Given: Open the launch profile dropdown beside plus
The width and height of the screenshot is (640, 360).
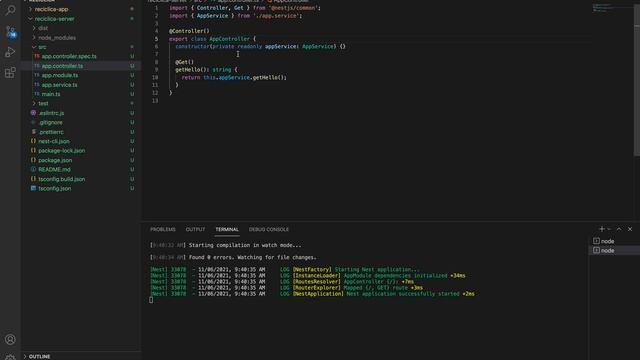Looking at the screenshot, I should pyautogui.click(x=609, y=229).
